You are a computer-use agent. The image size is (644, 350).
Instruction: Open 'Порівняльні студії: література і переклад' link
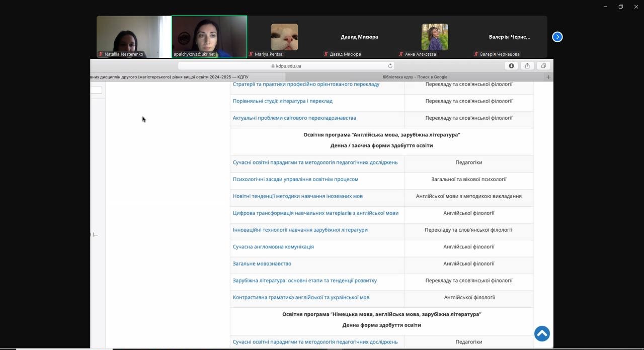(282, 101)
